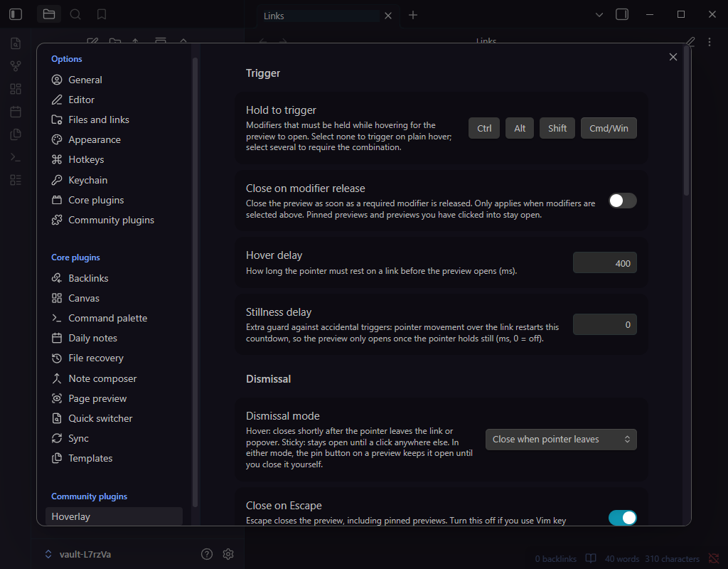
Task: Toggle the left sidebar icon
Action: click(x=16, y=14)
